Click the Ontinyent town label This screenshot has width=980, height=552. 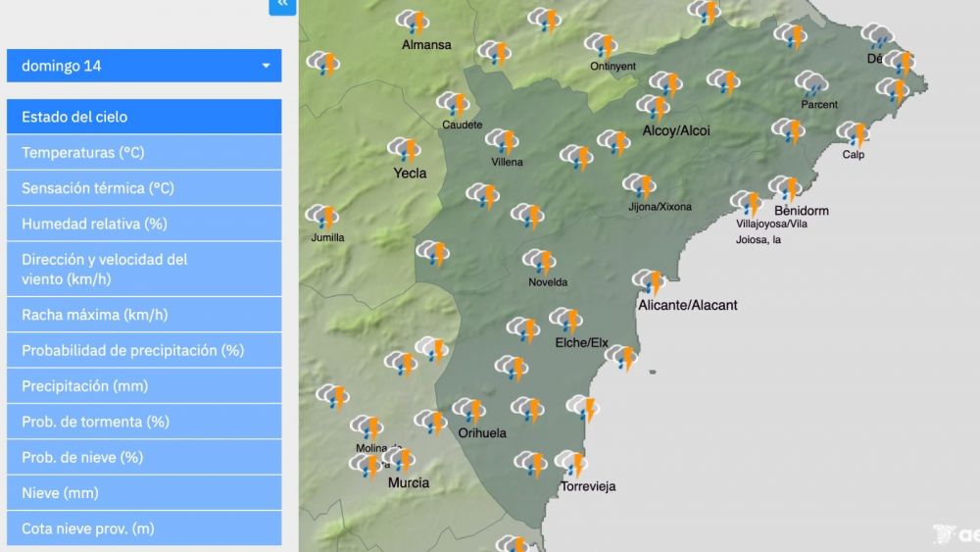tap(612, 67)
